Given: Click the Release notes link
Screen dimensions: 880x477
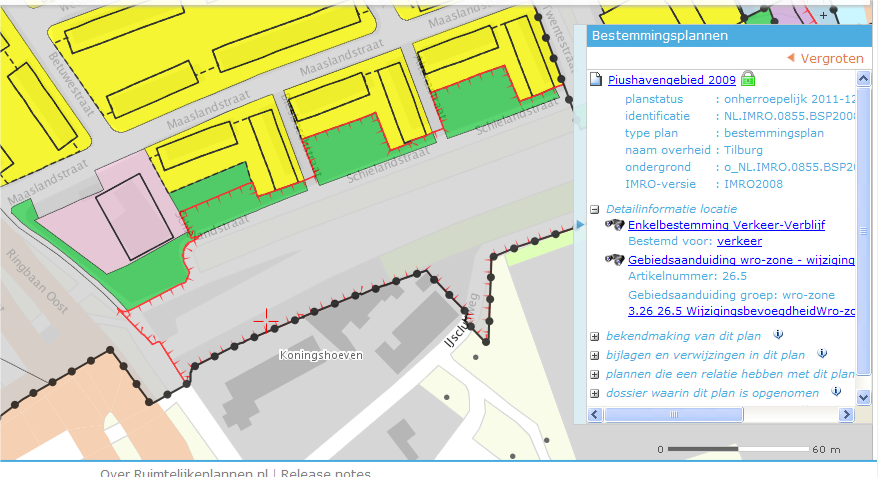Looking at the screenshot, I should [326, 473].
